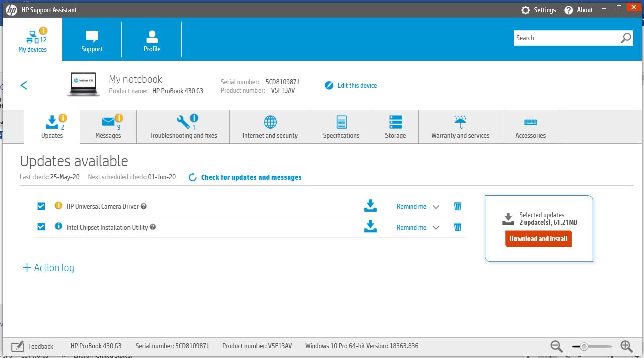Click Check for updates and messages
The width and height of the screenshot is (644, 358).
click(251, 177)
